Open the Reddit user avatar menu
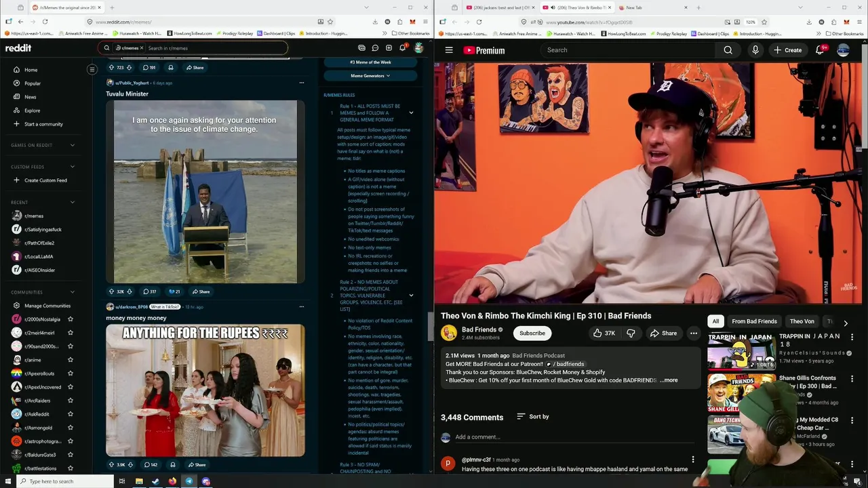868x488 pixels. click(x=419, y=48)
